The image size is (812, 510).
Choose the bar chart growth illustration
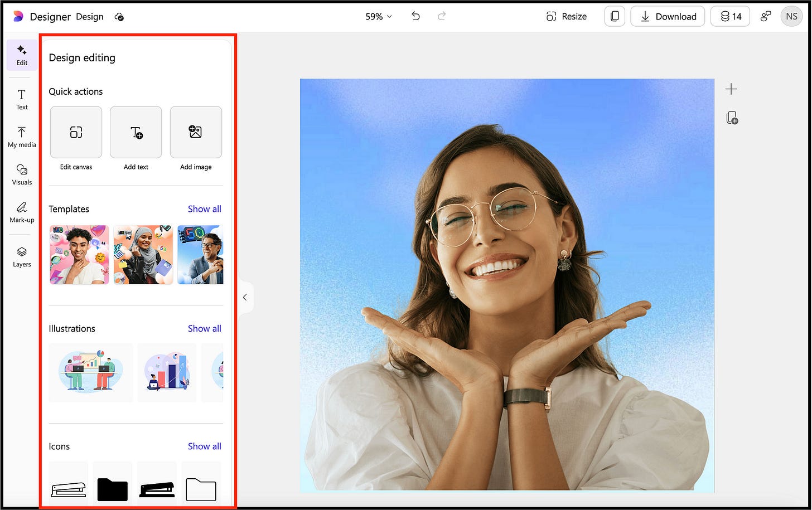coord(167,372)
